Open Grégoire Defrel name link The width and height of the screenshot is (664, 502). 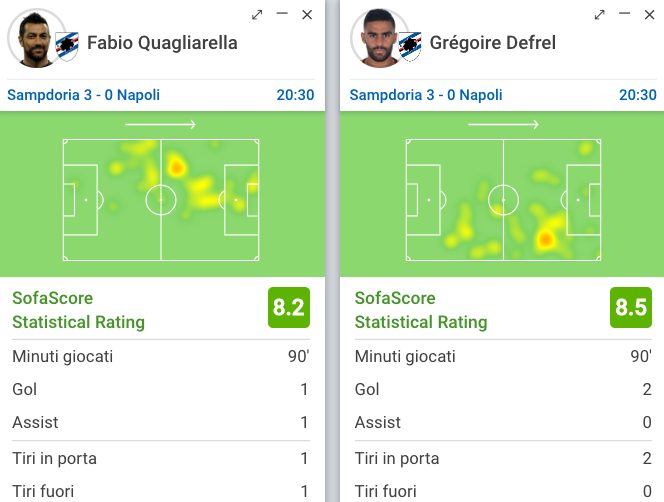pyautogui.click(x=492, y=43)
